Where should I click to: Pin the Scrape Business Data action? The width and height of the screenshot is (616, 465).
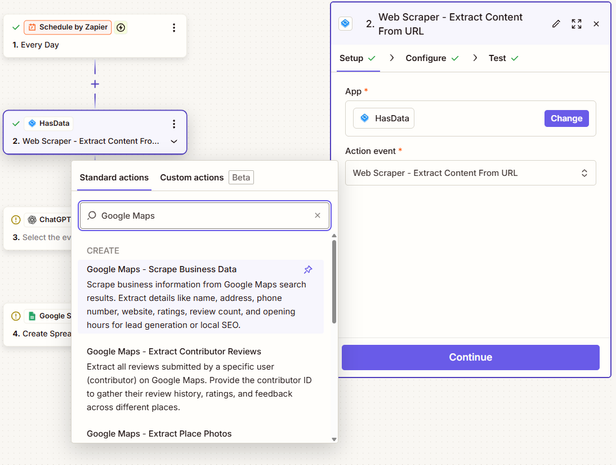click(308, 269)
